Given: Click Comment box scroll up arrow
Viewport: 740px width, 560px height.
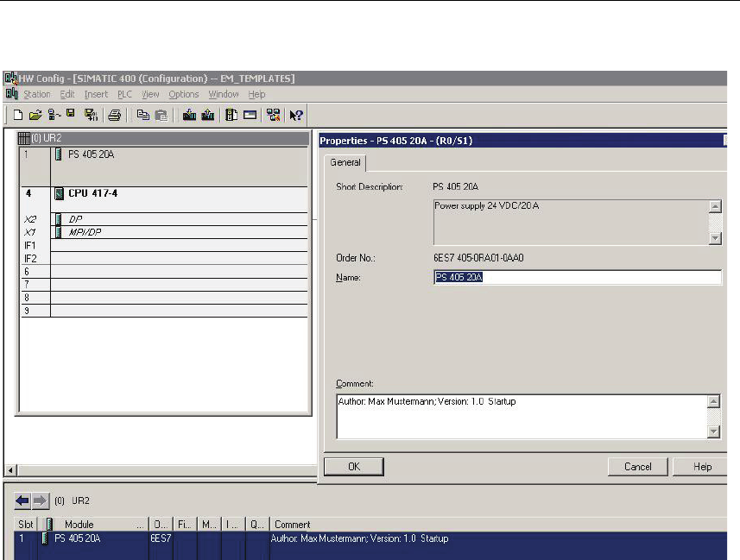Looking at the screenshot, I should (713, 401).
